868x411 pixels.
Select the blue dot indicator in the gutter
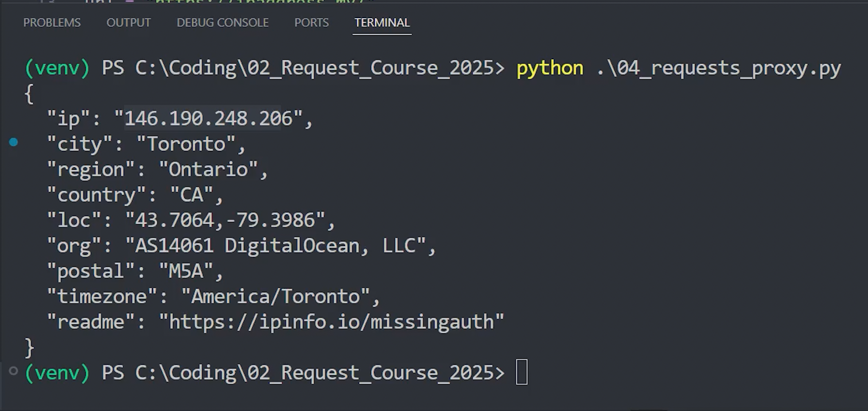pyautogui.click(x=13, y=142)
